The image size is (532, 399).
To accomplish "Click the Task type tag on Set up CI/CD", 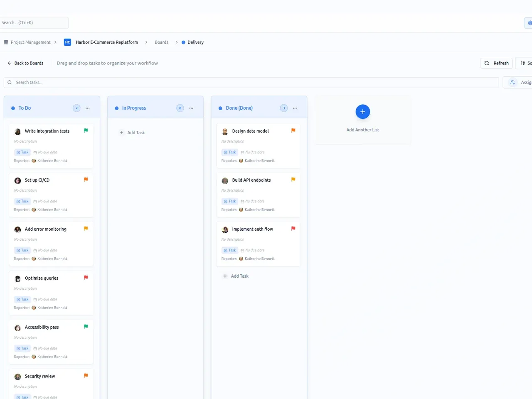I will coord(22,201).
